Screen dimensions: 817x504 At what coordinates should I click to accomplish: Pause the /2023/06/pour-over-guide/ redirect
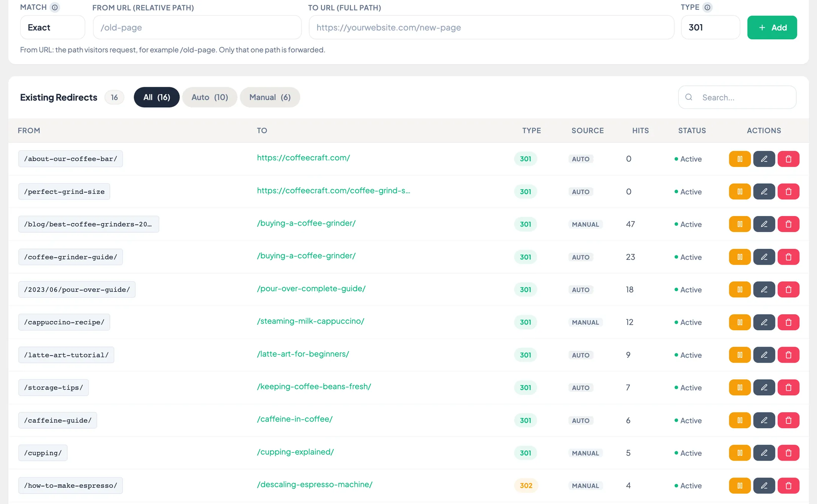pyautogui.click(x=740, y=289)
